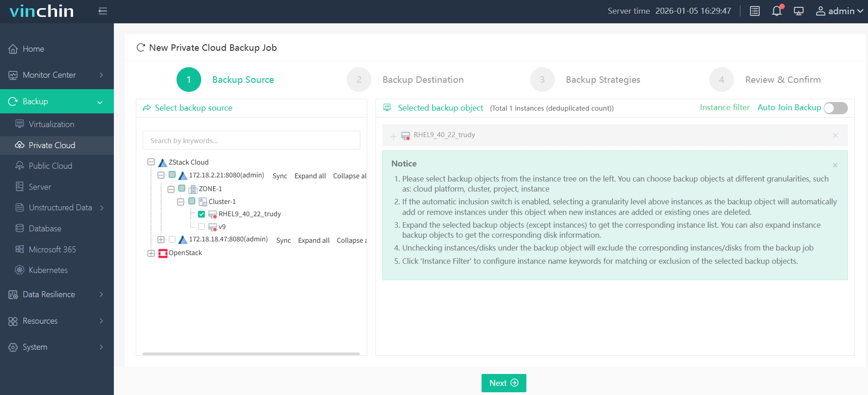Click the Unstructured Data icon
868x395 pixels.
click(x=20, y=208)
